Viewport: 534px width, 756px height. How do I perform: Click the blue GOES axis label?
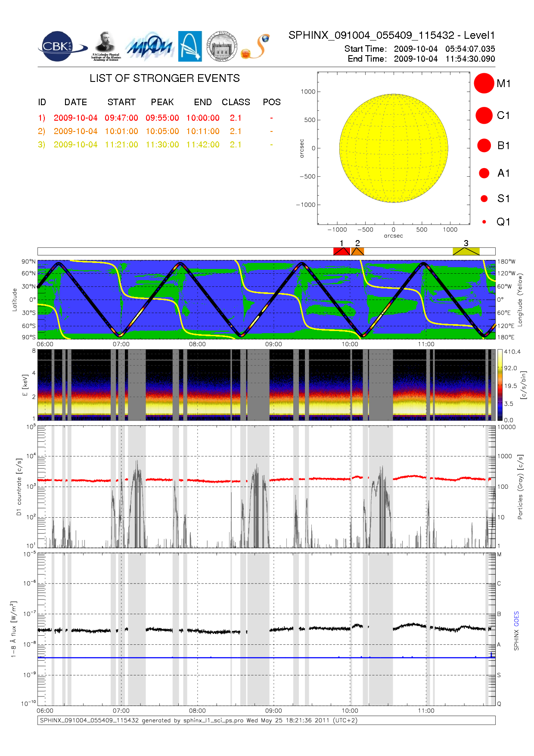[516, 619]
